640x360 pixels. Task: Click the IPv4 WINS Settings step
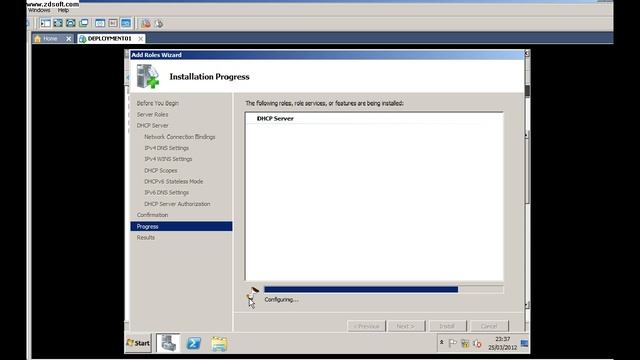coord(168,159)
